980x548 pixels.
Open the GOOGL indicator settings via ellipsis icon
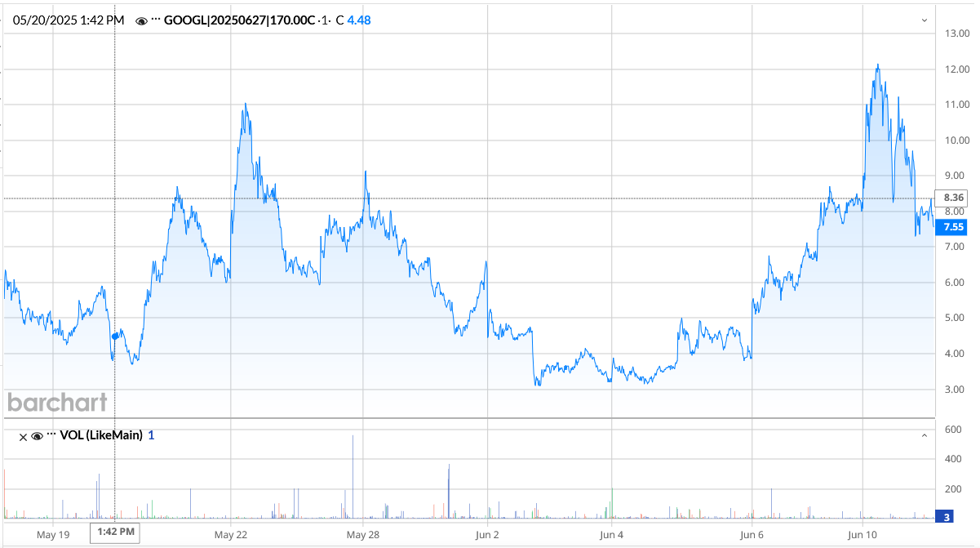point(155,20)
